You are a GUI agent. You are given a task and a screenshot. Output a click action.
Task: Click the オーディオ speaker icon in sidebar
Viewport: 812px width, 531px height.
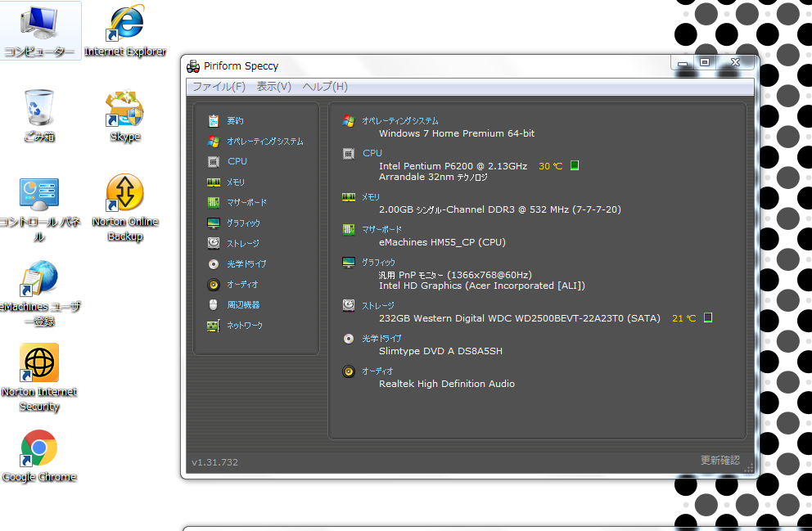[214, 284]
